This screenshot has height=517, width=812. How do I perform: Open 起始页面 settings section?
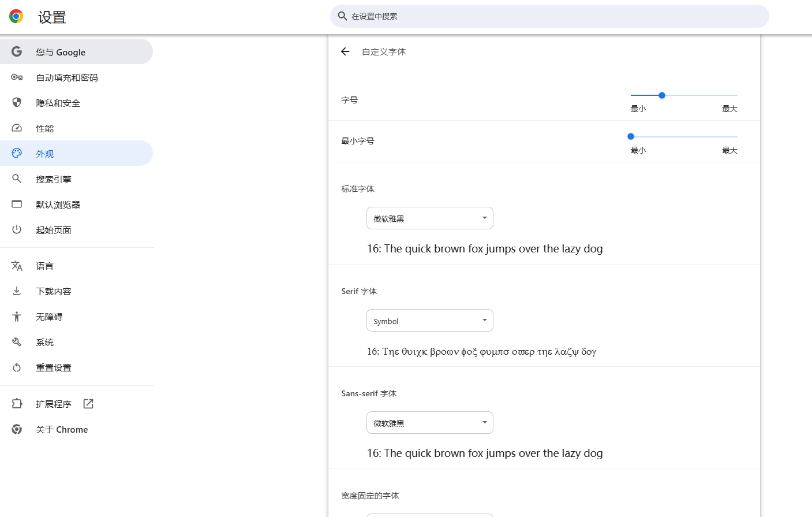pos(76,230)
